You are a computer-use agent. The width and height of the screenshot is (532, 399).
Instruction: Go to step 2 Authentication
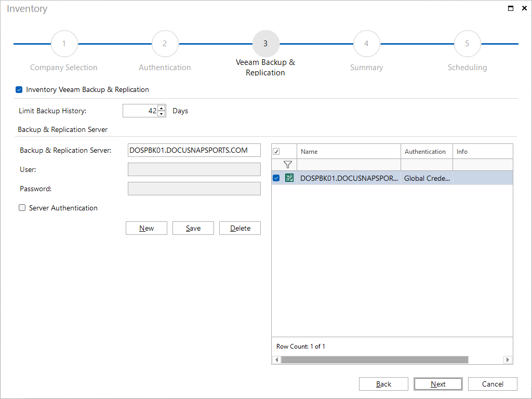[x=165, y=44]
